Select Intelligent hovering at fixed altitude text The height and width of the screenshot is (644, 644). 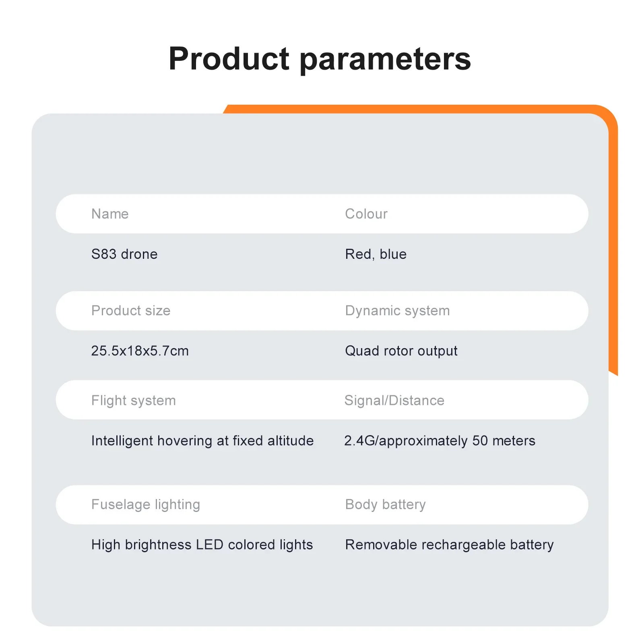pyautogui.click(x=202, y=441)
